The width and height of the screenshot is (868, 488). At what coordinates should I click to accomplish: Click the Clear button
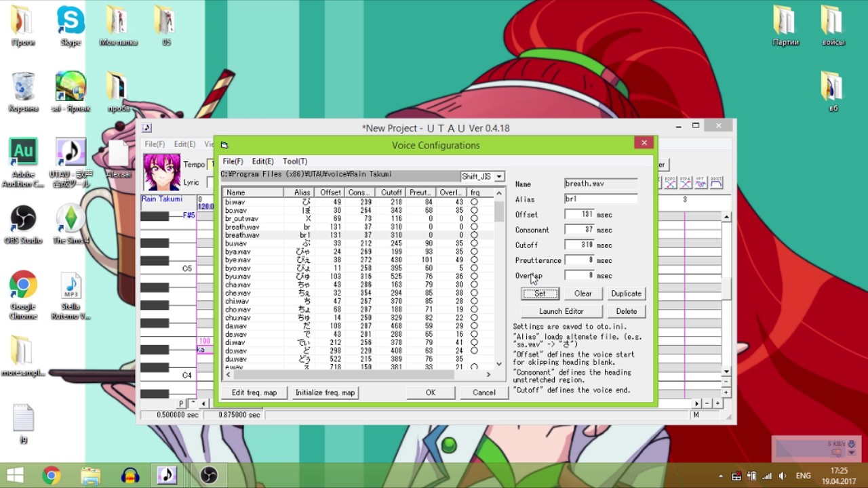tap(583, 293)
